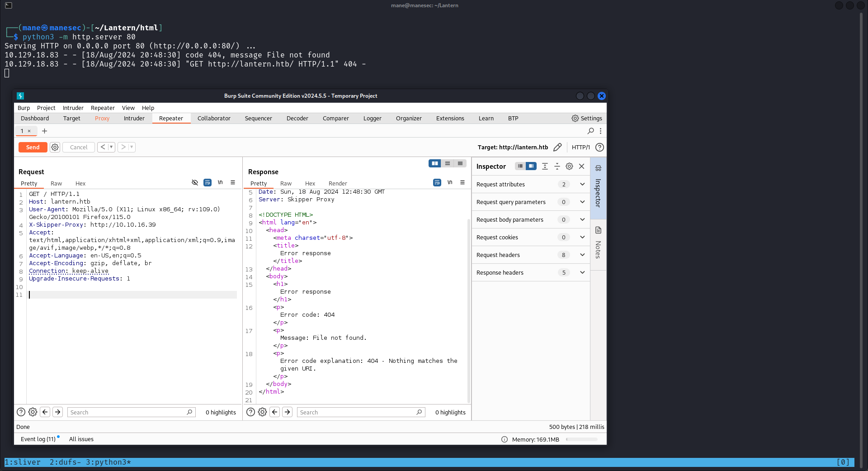
Task: Switch to the Intruder tab
Action: pos(134,119)
